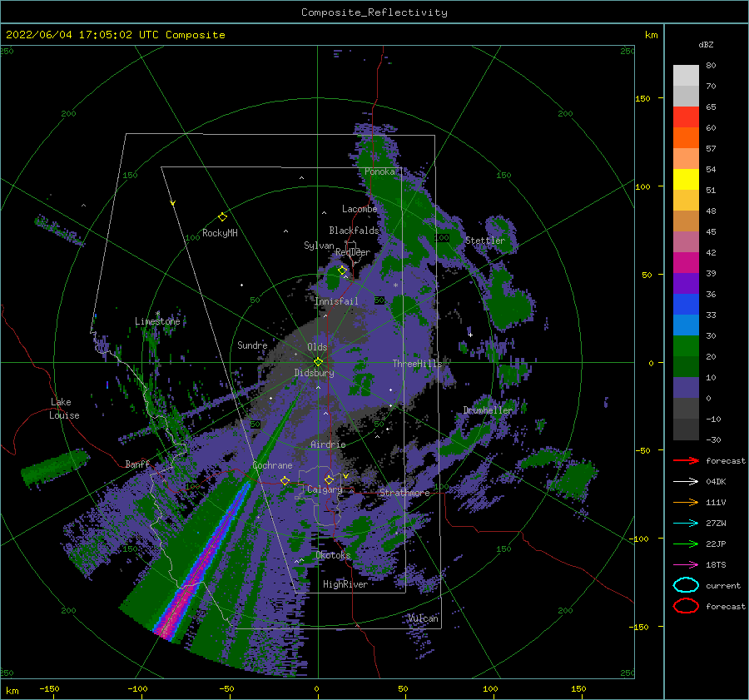Click the Calgary label
This screenshot has width=749, height=700.
pyautogui.click(x=325, y=489)
